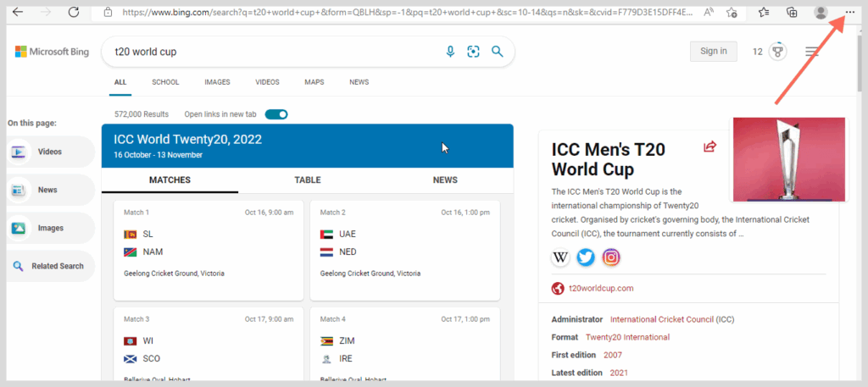Viewport: 868px width, 387px height.
Task: Open the Wikipedia icon link
Action: click(x=561, y=257)
